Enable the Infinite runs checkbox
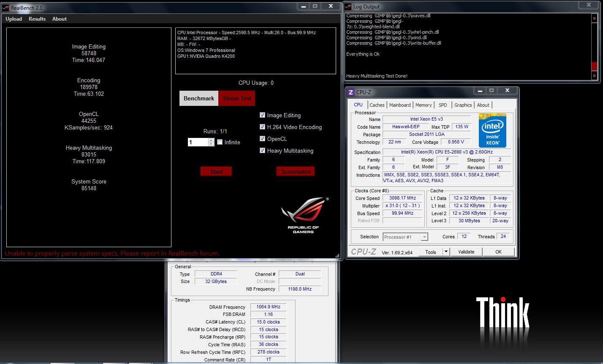603x364 pixels. click(x=220, y=142)
